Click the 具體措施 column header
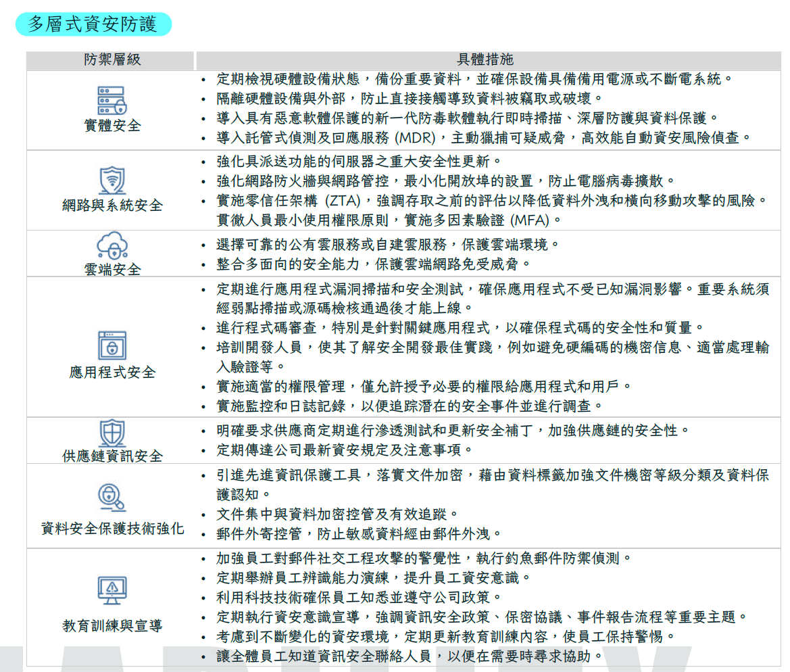 click(488, 60)
